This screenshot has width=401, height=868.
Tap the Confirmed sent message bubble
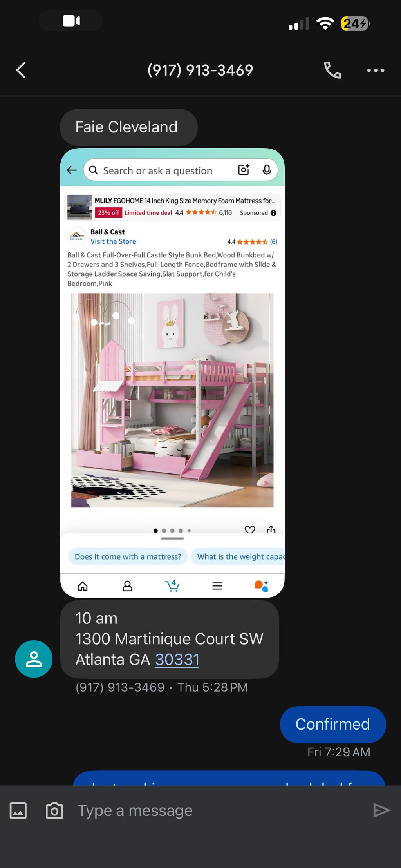[333, 724]
